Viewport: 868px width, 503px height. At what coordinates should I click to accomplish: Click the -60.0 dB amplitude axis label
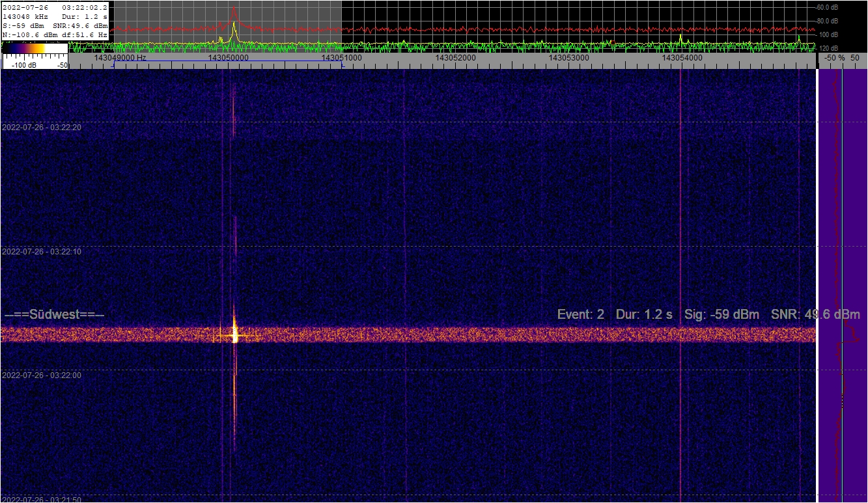click(827, 8)
